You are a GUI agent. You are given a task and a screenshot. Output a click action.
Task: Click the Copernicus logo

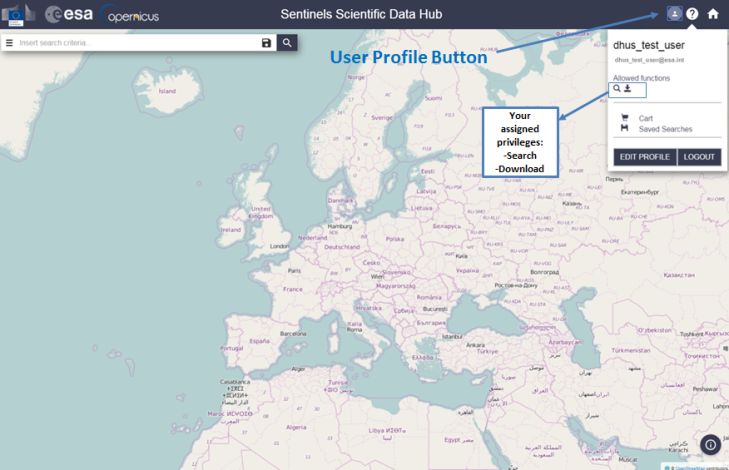131,14
